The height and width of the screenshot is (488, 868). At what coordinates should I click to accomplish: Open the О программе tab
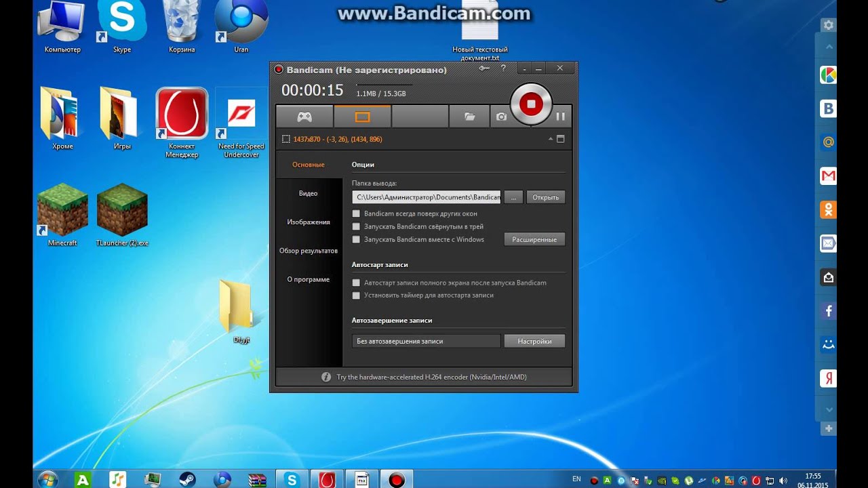[x=309, y=279]
